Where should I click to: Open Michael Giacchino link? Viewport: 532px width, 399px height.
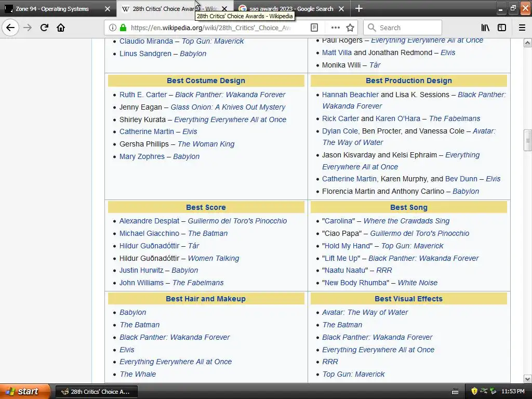(x=149, y=233)
